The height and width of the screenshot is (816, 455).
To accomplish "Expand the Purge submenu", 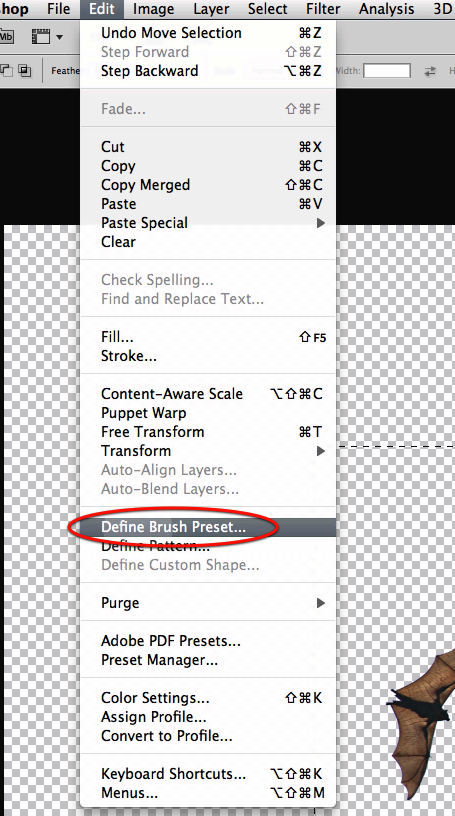I will (x=208, y=603).
